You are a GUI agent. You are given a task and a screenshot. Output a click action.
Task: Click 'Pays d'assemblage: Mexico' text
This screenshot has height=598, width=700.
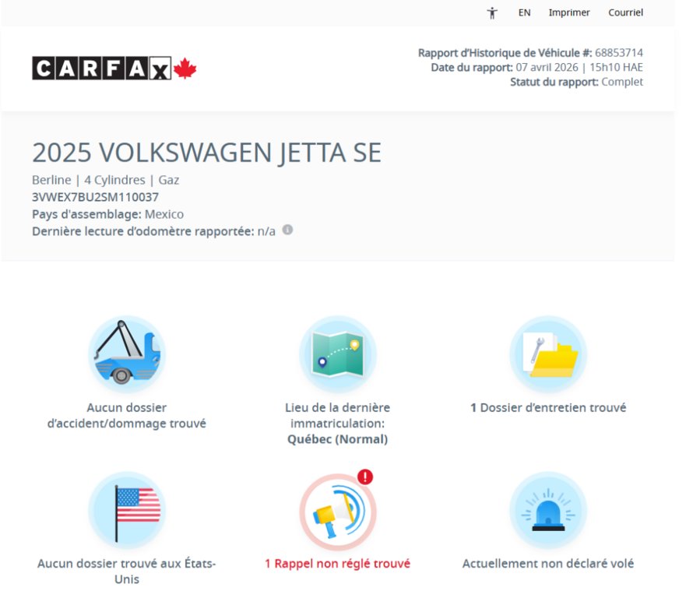107,214
